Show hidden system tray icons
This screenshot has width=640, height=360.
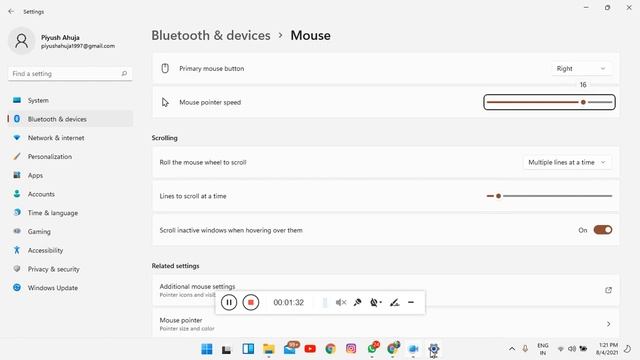pyautogui.click(x=512, y=349)
